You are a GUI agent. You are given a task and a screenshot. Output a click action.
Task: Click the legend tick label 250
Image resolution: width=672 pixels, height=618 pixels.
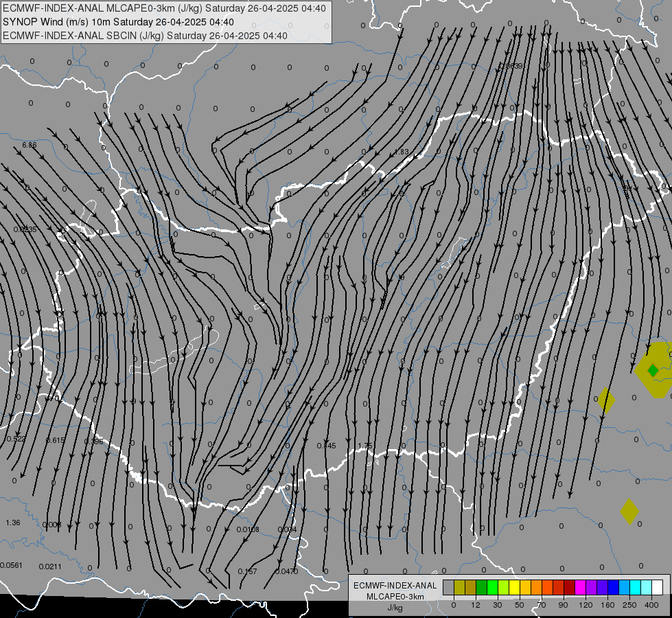[629, 605]
